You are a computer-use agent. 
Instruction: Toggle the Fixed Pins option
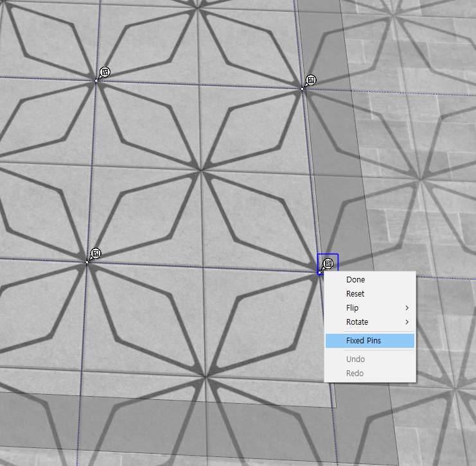point(370,341)
